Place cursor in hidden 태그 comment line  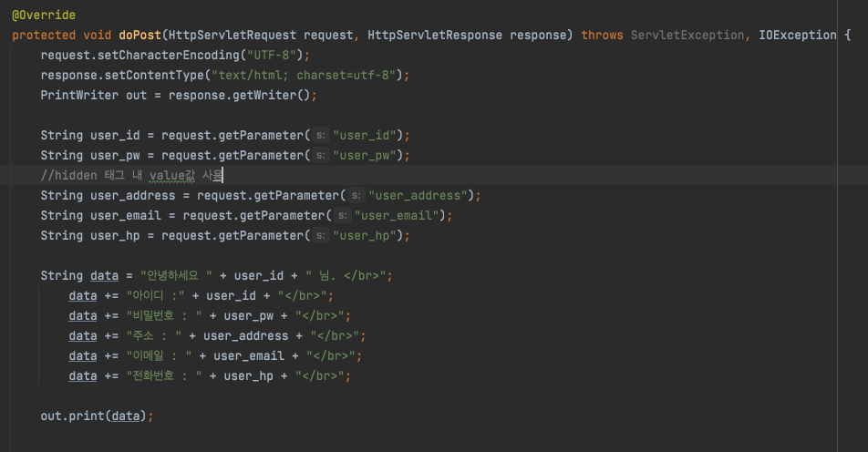click(131, 175)
